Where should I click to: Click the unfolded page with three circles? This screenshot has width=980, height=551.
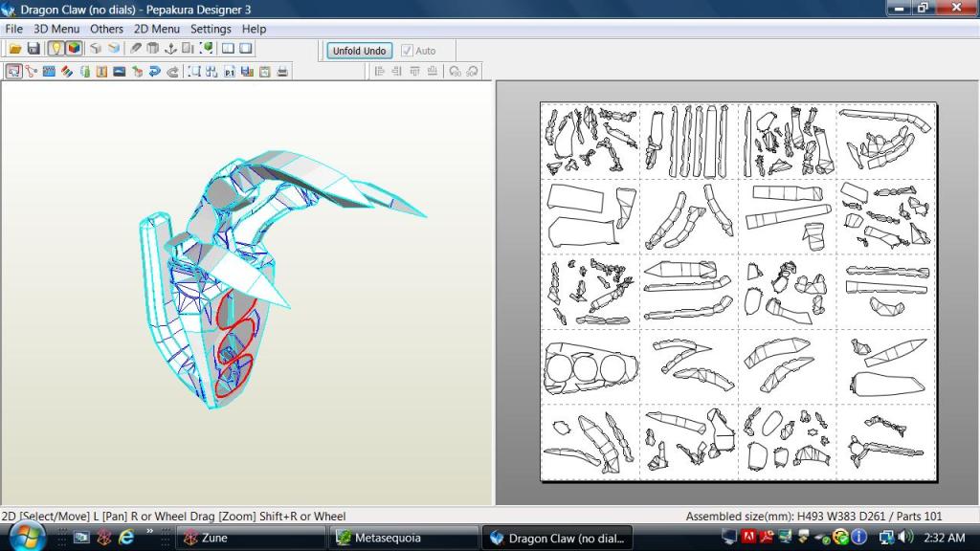pos(590,366)
